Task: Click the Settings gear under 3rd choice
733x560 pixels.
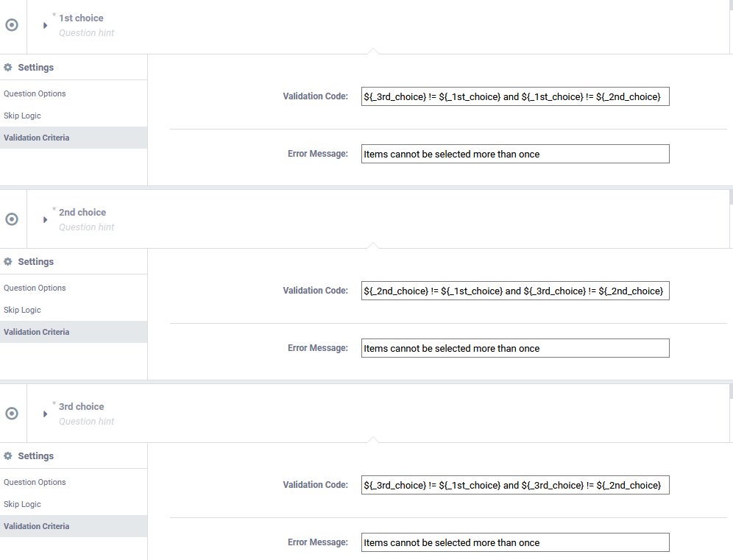Action: click(8, 456)
